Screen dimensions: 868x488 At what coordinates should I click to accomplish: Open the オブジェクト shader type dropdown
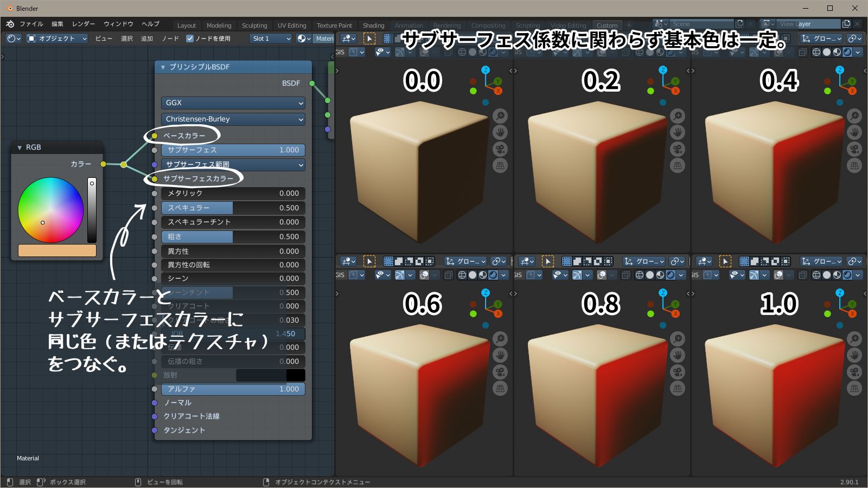click(56, 38)
